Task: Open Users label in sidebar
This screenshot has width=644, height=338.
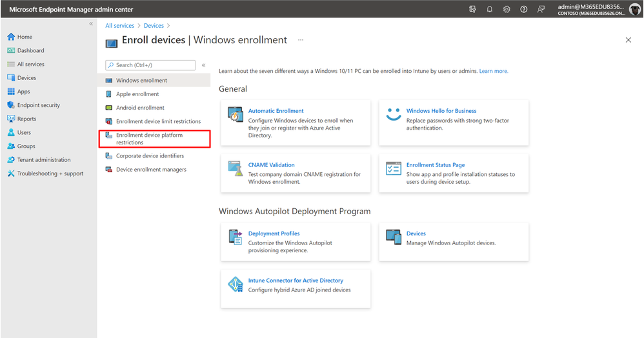Action: click(x=24, y=132)
